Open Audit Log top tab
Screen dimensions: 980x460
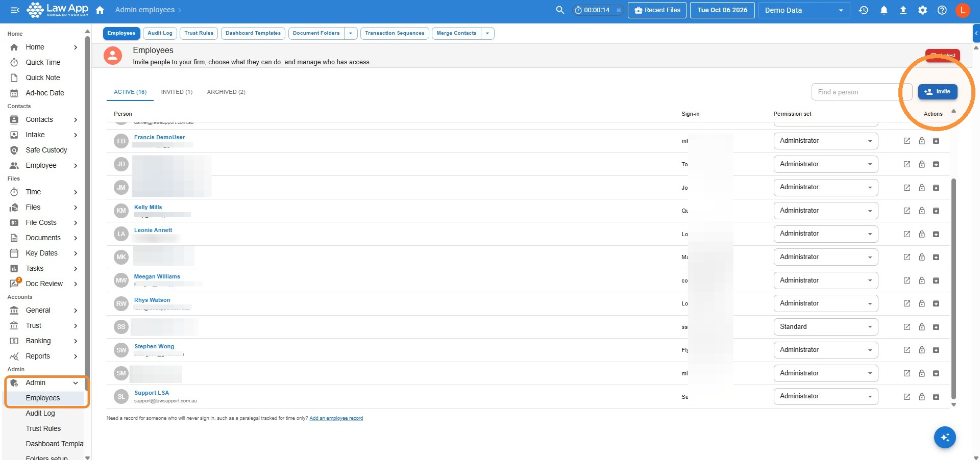160,33
